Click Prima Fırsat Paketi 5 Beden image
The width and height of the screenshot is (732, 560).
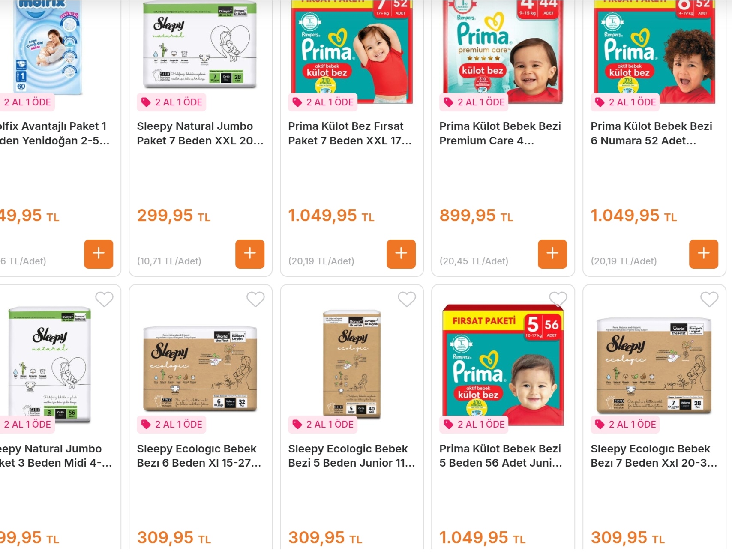pyautogui.click(x=503, y=364)
